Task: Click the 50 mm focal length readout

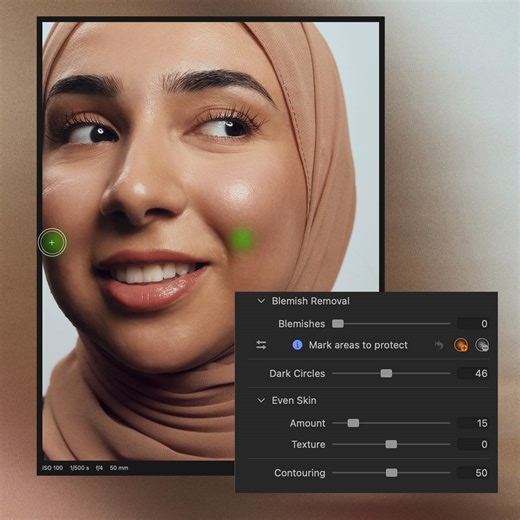Action: pos(119,468)
